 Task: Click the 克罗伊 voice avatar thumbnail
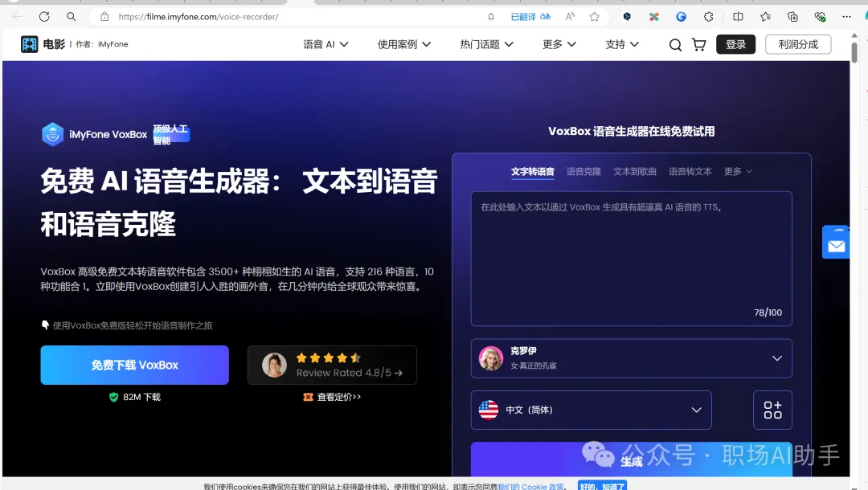(491, 357)
